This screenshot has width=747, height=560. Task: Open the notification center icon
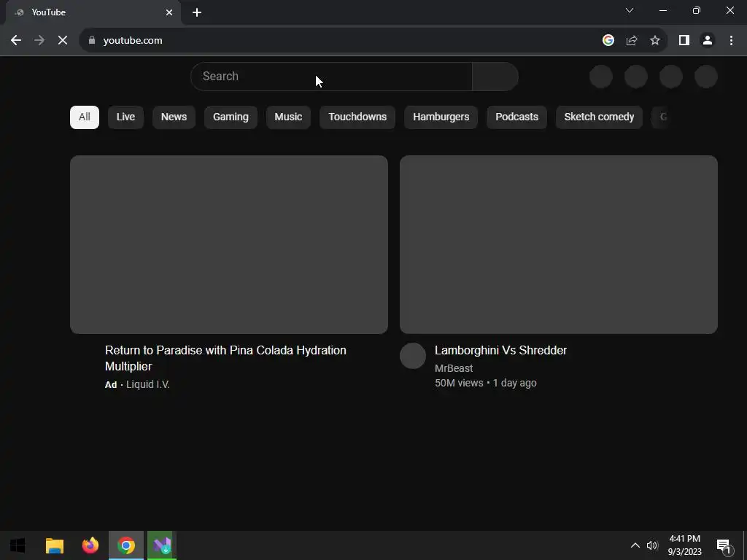pyautogui.click(x=724, y=545)
